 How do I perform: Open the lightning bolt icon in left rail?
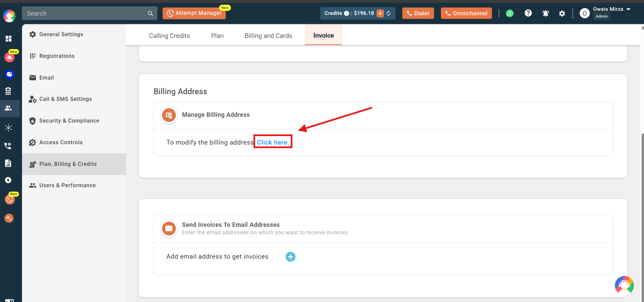pyautogui.click(x=8, y=180)
